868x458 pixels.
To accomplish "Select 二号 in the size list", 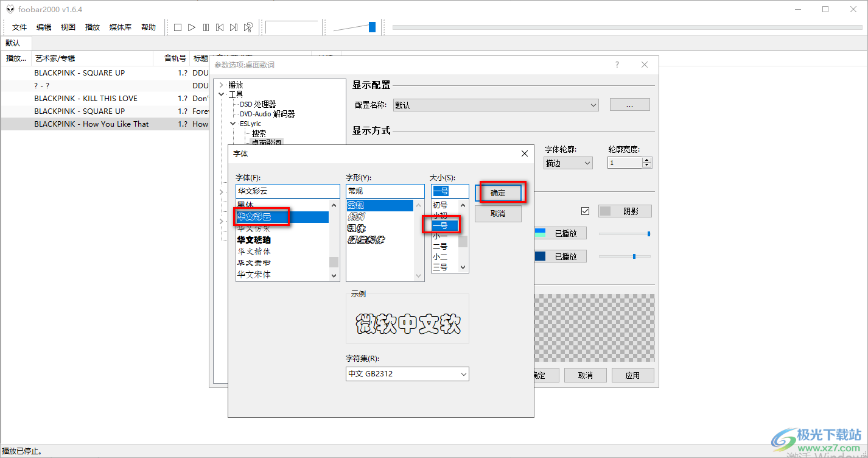I will point(445,247).
